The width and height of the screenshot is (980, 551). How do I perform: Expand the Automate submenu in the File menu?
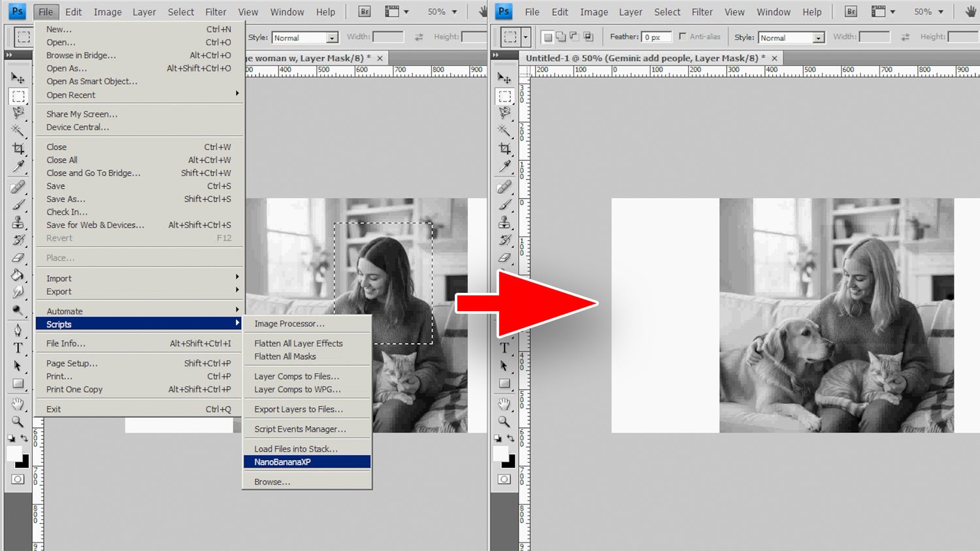(x=139, y=311)
